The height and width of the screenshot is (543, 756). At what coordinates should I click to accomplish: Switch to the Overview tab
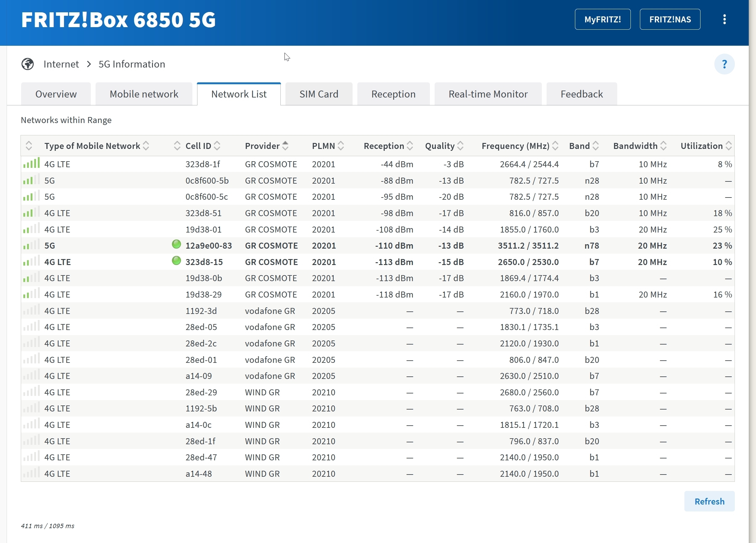coord(56,94)
